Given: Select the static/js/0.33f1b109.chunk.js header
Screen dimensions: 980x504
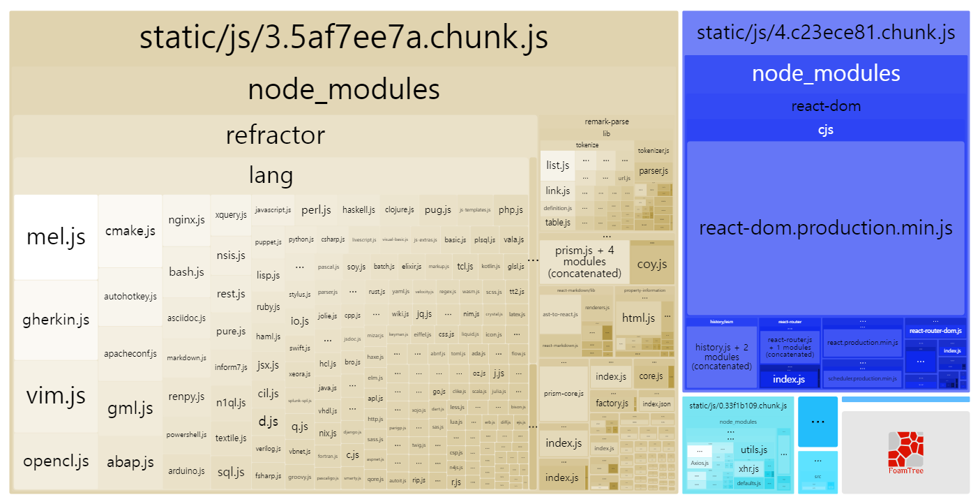Looking at the screenshot, I should coord(738,406).
